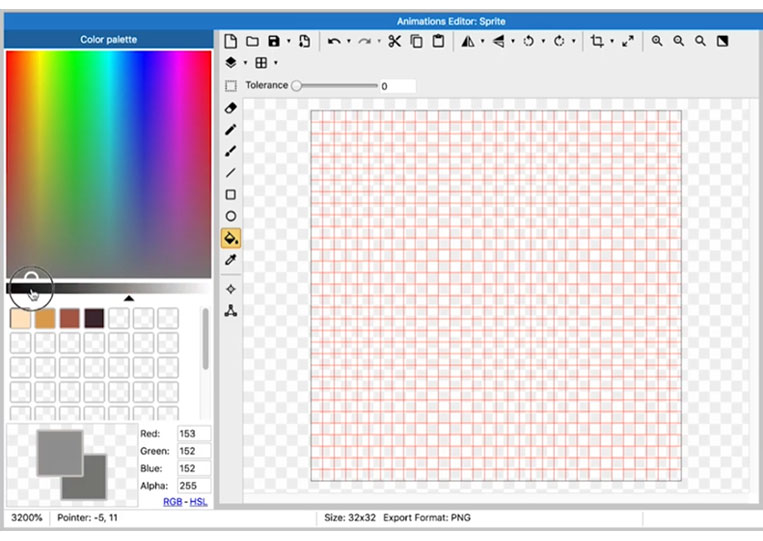Viewport: 763px width, 541px height.
Task: Open vertical flip options arrow
Action: 513,41
